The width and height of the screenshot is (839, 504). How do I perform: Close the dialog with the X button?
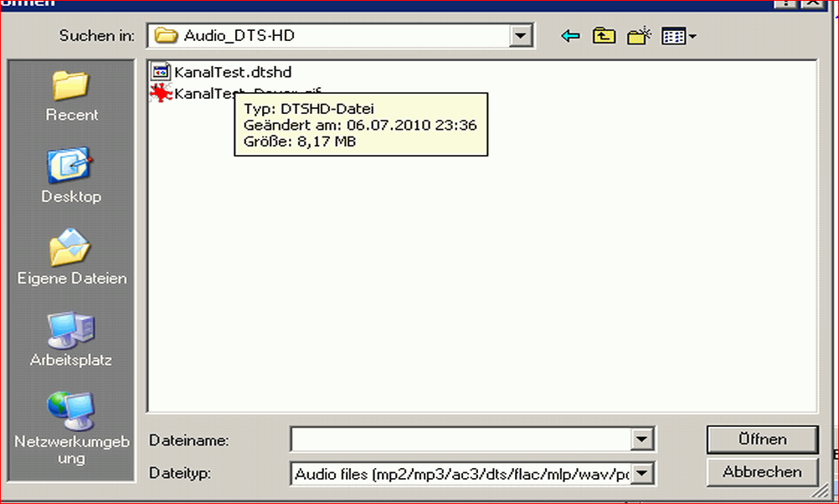coord(811,3)
